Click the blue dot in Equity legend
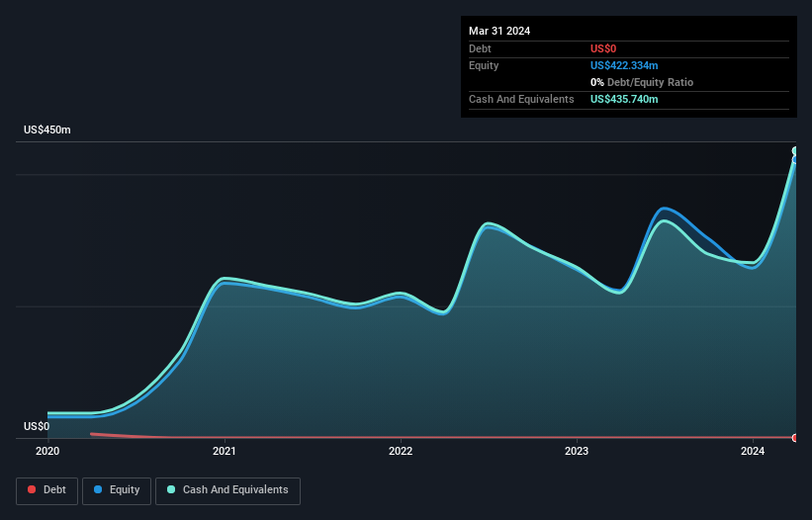 pyautogui.click(x=98, y=489)
